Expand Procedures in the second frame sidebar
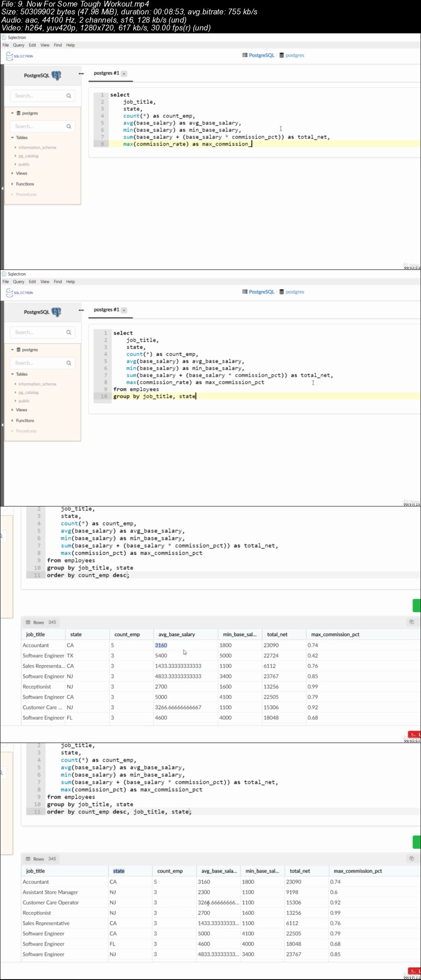The height and width of the screenshot is (980, 421). click(12, 431)
